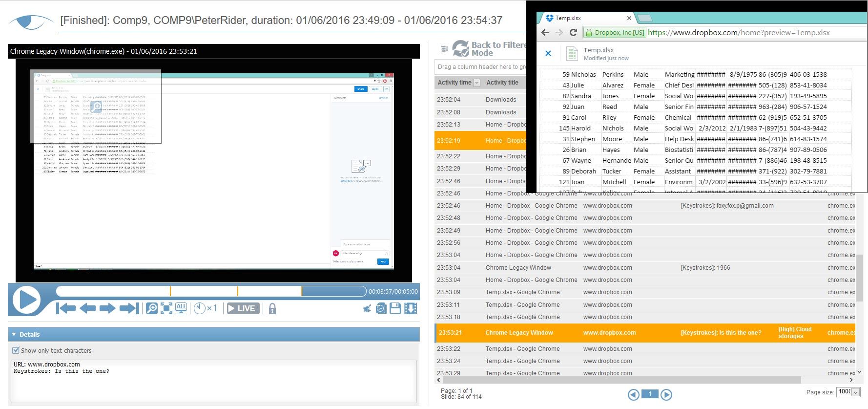Click the horizontal scroll right arrow

click(x=851, y=380)
